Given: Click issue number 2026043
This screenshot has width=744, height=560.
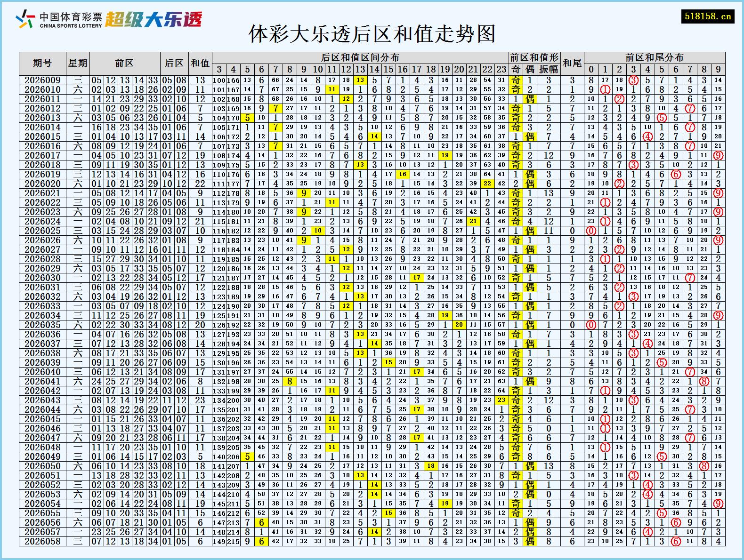Looking at the screenshot, I should tap(42, 400).
